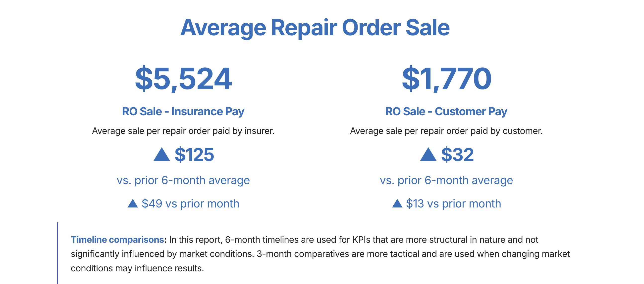The width and height of the screenshot is (644, 284).
Task: Select the $5,524 insurance pay figure
Action: pos(183,79)
